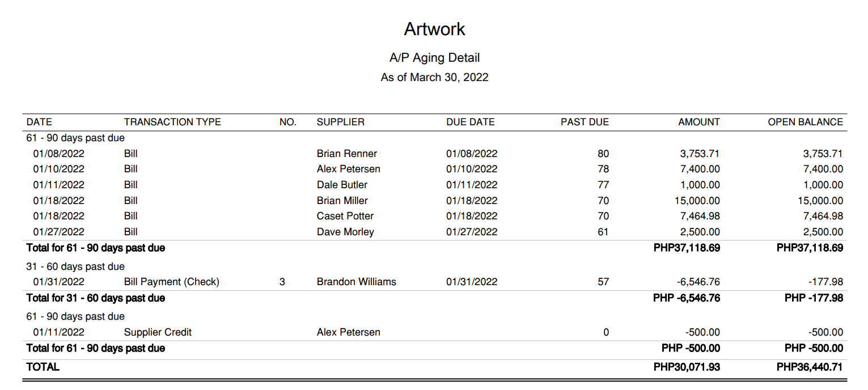Click the TOTAL open balance PHP36,440.71
The image size is (868, 390).
(x=810, y=367)
